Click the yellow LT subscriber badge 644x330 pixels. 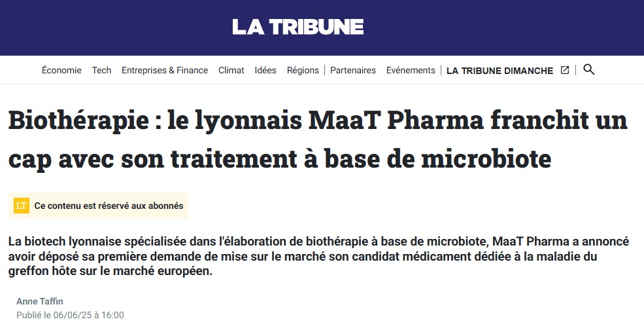pyautogui.click(x=22, y=206)
